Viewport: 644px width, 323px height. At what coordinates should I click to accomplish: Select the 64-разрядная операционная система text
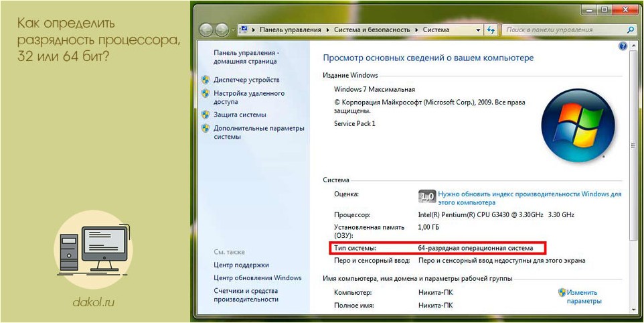tap(475, 248)
